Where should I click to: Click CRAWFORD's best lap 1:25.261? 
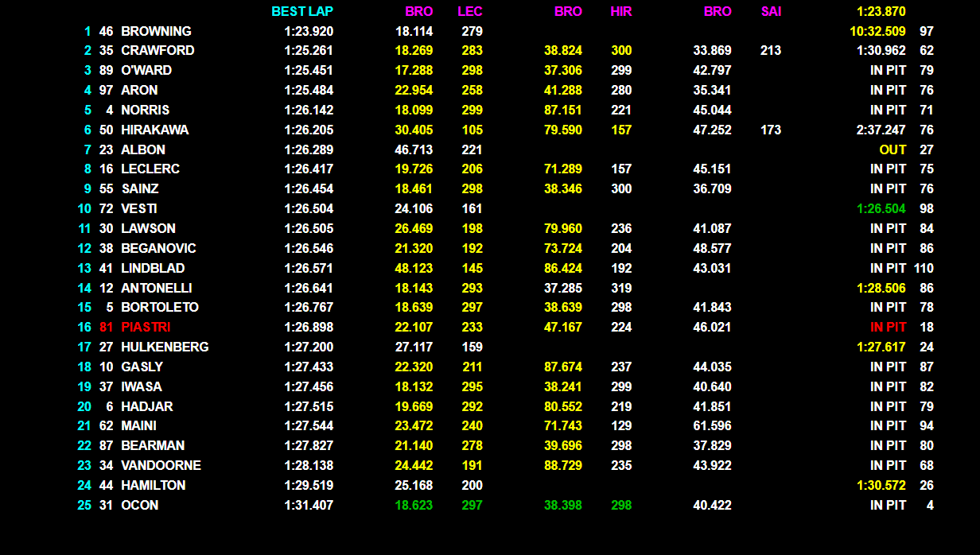coord(309,51)
